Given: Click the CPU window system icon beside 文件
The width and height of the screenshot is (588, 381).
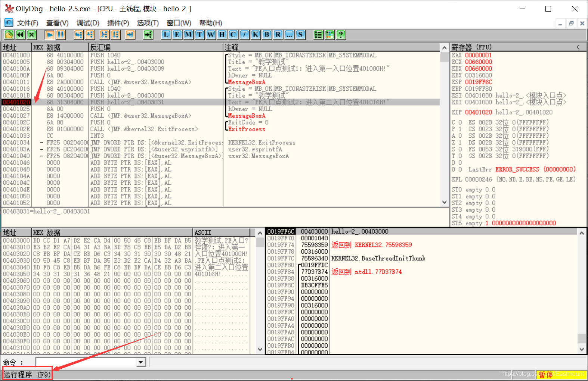Looking at the screenshot, I should [x=9, y=23].
